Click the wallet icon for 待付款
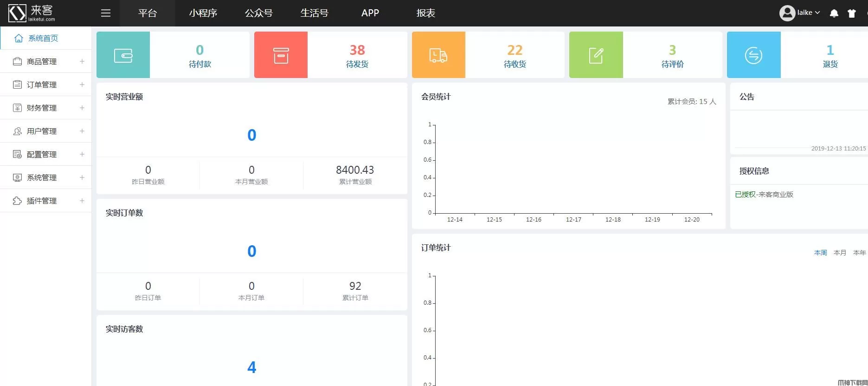This screenshot has height=386, width=868. [x=123, y=55]
